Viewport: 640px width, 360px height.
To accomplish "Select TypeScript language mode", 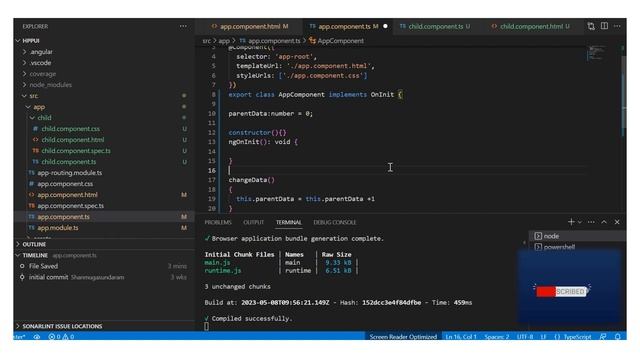I will point(577,337).
